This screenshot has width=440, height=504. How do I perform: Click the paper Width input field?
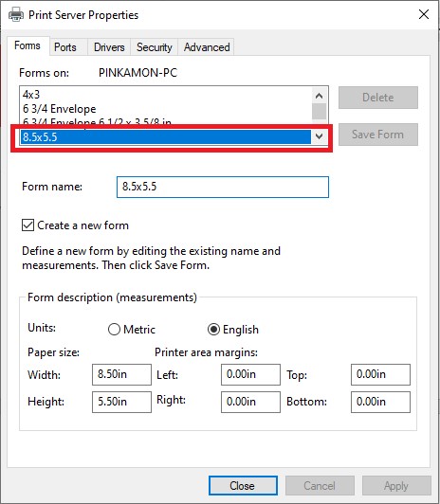121,374
